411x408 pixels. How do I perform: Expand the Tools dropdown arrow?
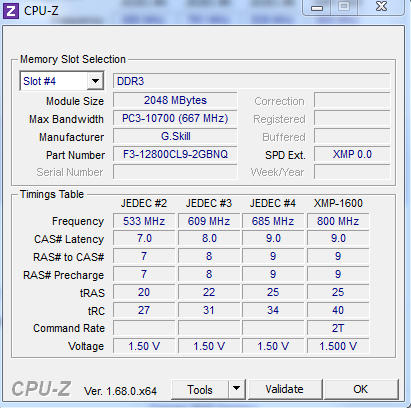pyautogui.click(x=236, y=389)
